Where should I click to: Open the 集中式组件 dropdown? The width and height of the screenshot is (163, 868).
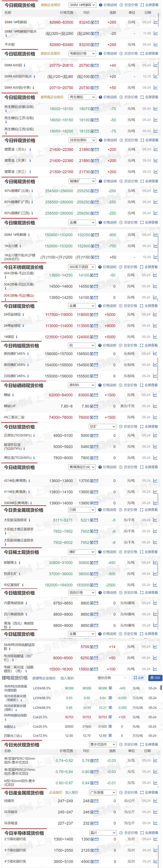pyautogui.click(x=103, y=744)
